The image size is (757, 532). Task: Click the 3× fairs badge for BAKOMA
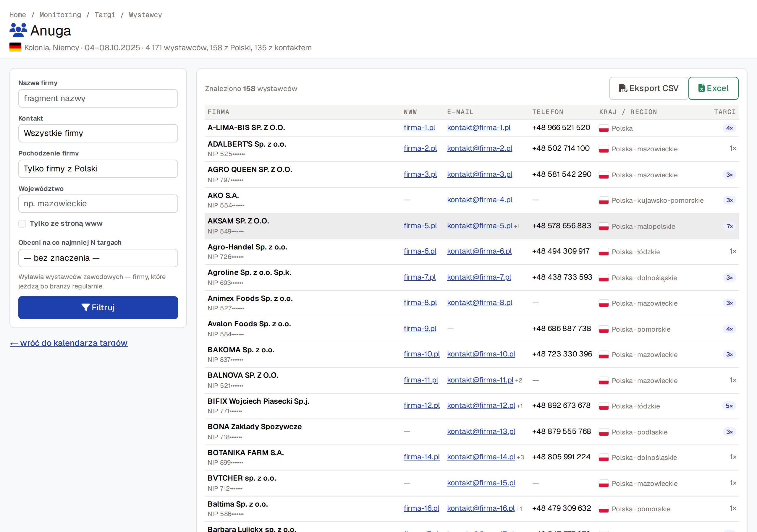click(x=729, y=354)
